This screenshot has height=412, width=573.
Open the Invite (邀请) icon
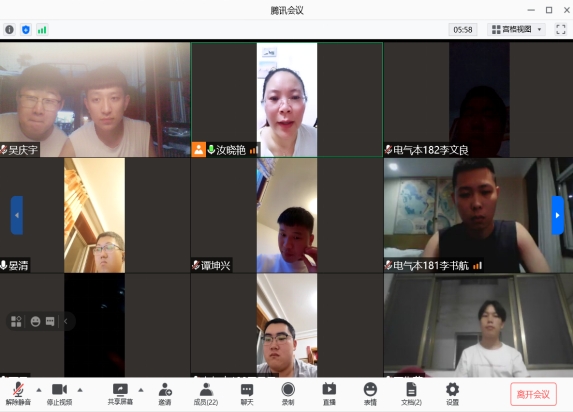[165, 394]
